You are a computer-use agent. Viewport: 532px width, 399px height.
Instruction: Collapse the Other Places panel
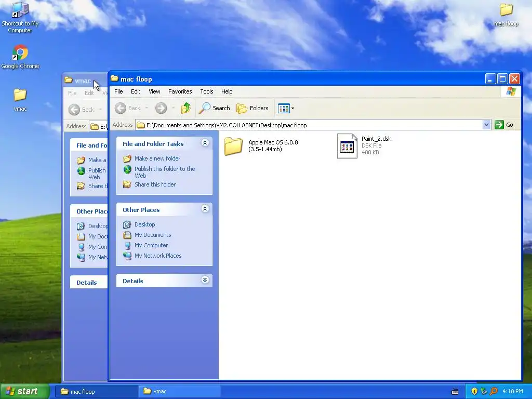205,209
